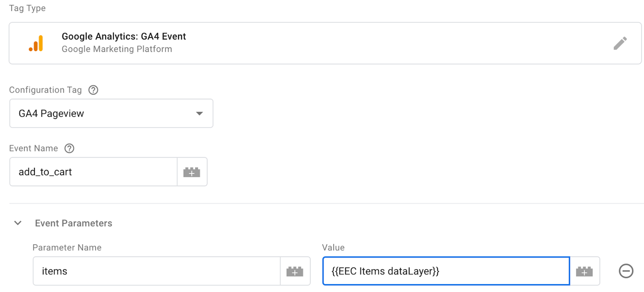Click the Value column label
Viewport: 644px width, 292px height.
[333, 248]
